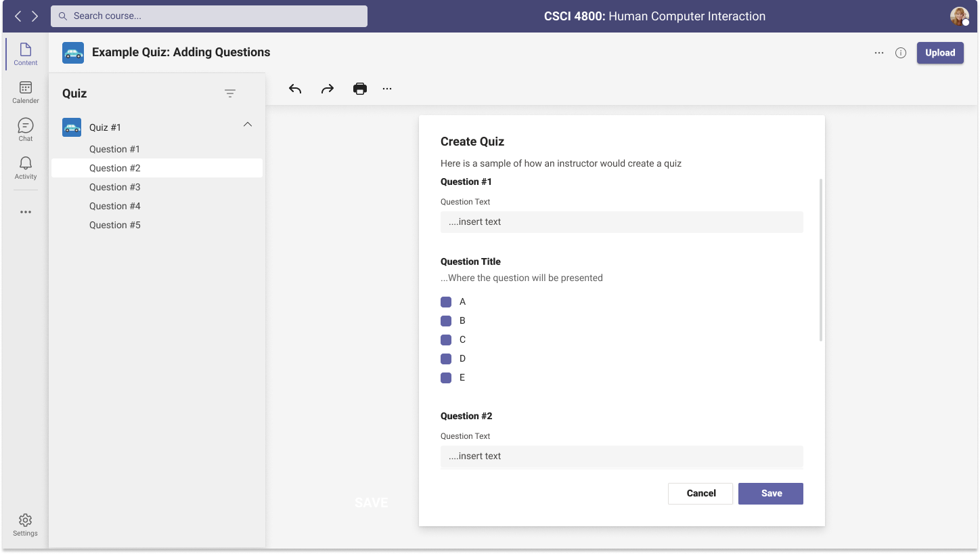Image resolution: width=980 pixels, height=554 pixels.
Task: Open Settings gear in sidebar
Action: pyautogui.click(x=26, y=524)
